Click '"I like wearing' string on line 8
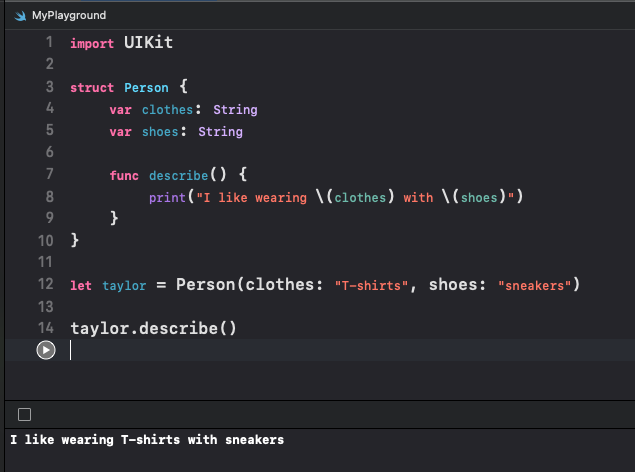 [x=251, y=198]
